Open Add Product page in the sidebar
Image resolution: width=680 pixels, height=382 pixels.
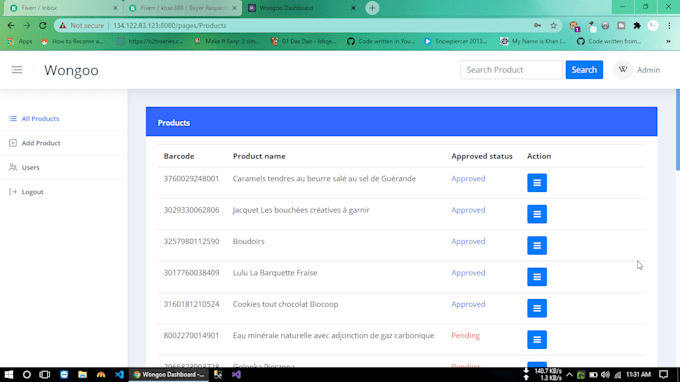(x=41, y=143)
